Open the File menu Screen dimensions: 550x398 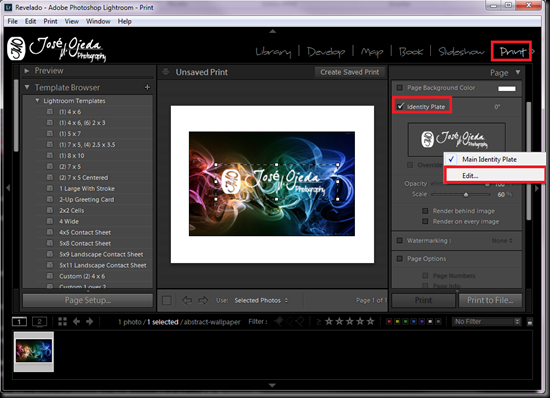pos(12,21)
